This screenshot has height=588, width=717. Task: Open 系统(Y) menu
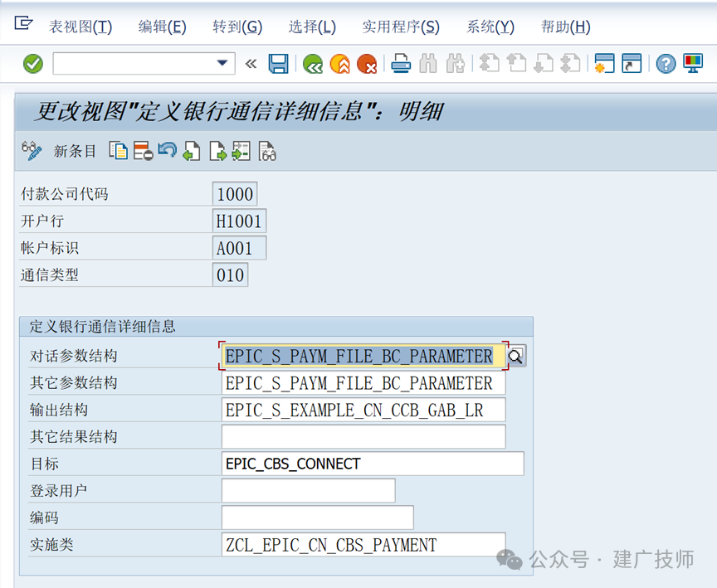point(490,27)
